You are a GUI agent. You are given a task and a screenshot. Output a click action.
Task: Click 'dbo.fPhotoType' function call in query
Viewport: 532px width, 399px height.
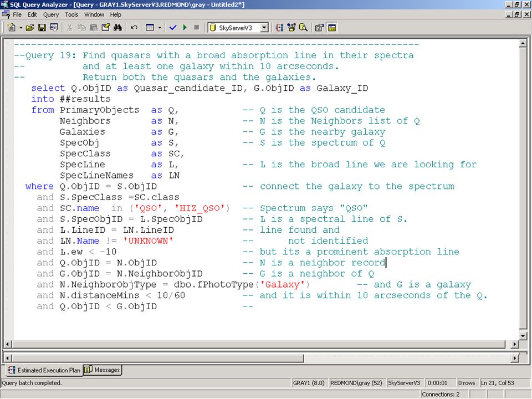(x=213, y=284)
